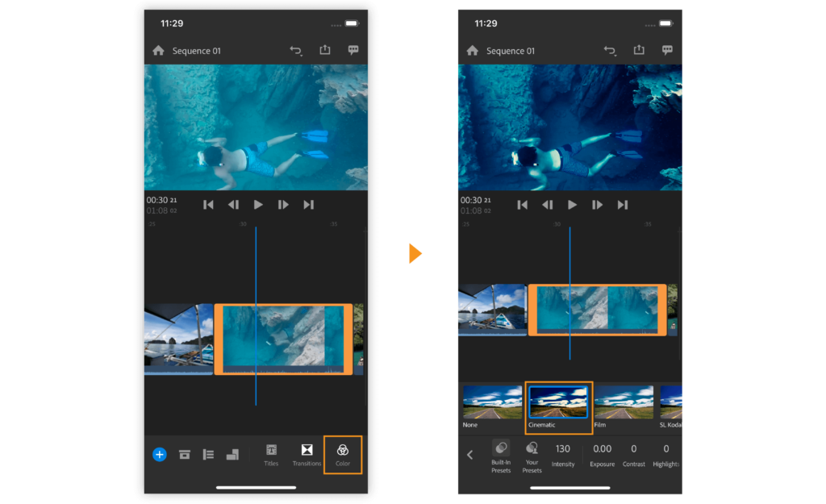This screenshot has height=504, width=826.
Task: Tap Sequence 01 title in color presets screen
Action: [x=511, y=51]
